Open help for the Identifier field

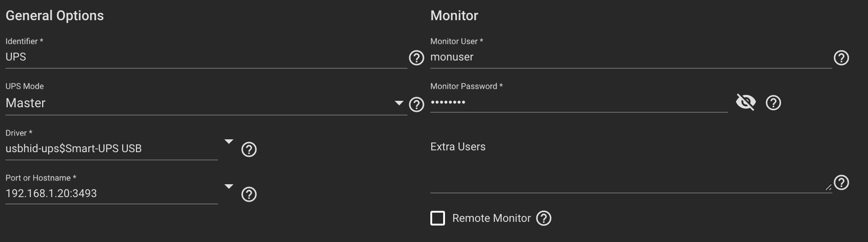click(x=416, y=58)
